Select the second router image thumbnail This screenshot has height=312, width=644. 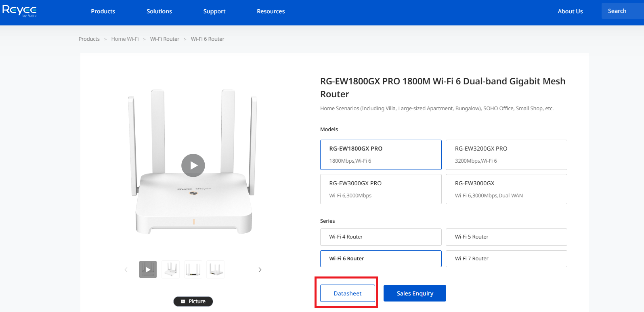tap(171, 269)
